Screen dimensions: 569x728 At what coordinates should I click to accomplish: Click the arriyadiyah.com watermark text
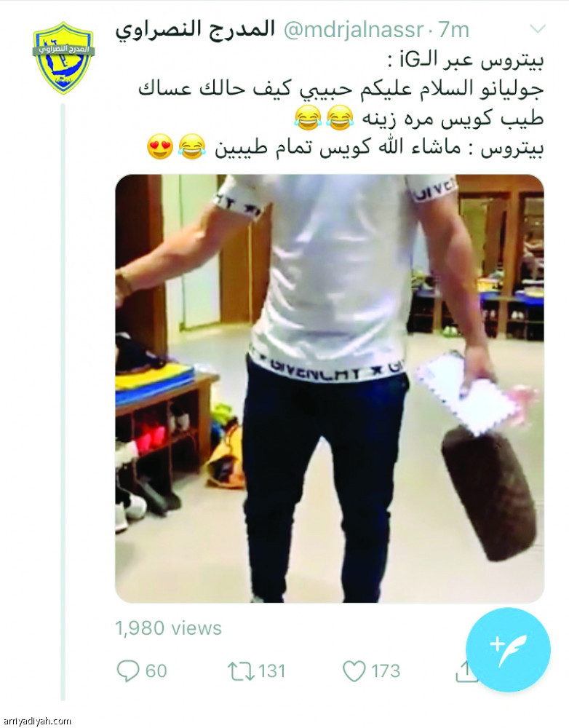[x=36, y=721]
